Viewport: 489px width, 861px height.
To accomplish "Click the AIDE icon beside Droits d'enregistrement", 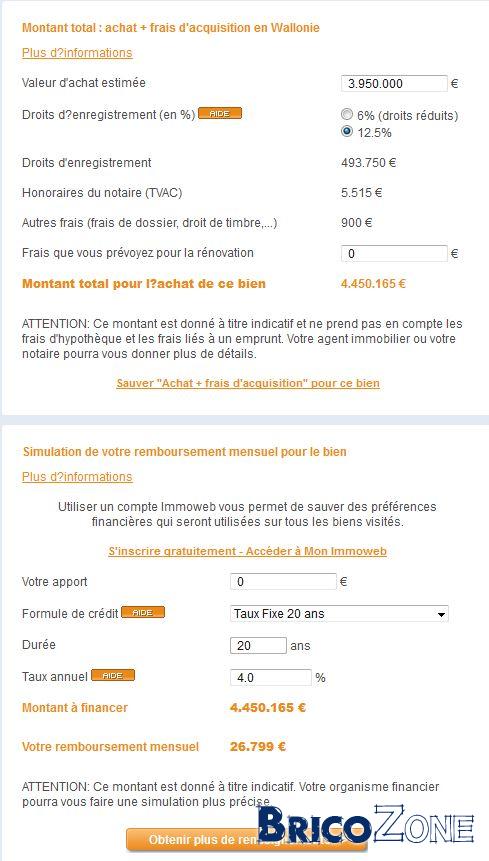I will click(220, 114).
